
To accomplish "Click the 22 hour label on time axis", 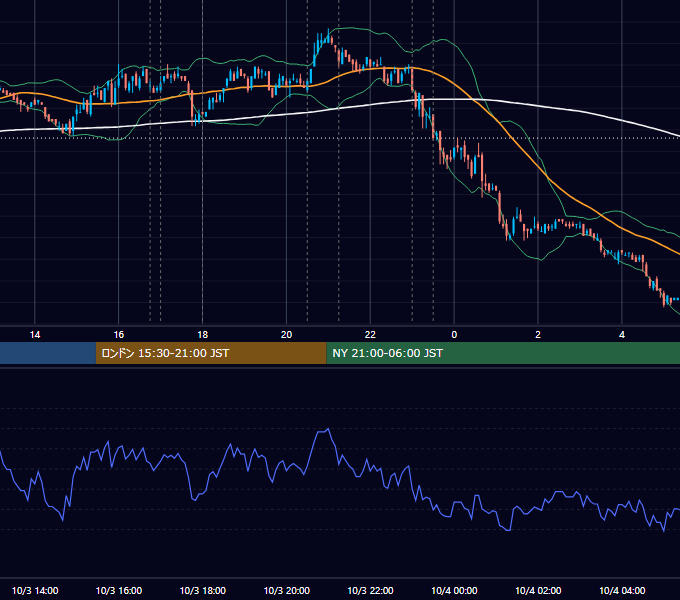I will coord(370,335).
